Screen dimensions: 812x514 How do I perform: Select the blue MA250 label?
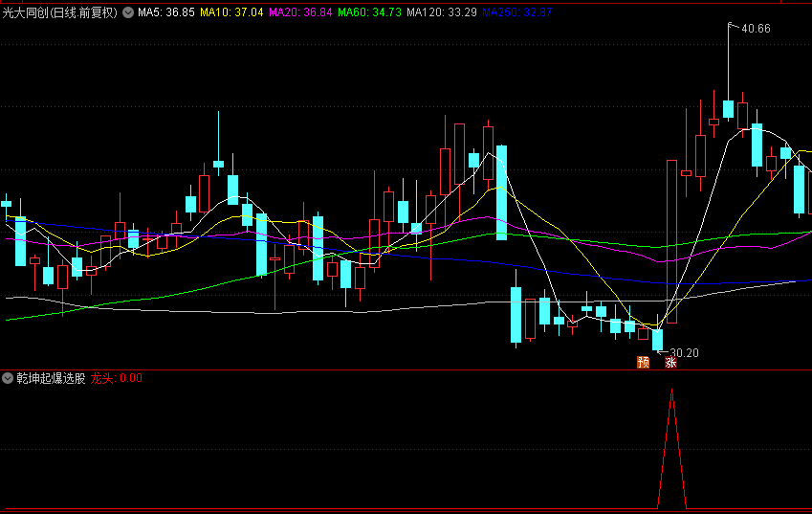pos(516,12)
